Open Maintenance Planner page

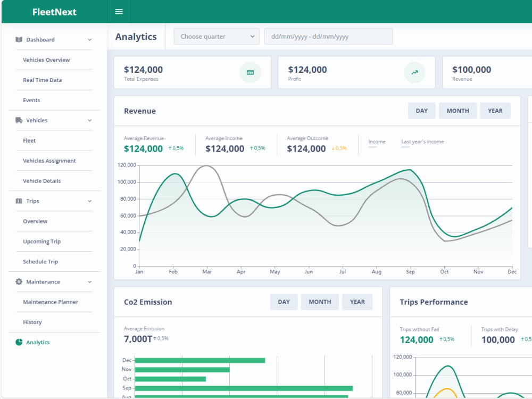click(51, 302)
